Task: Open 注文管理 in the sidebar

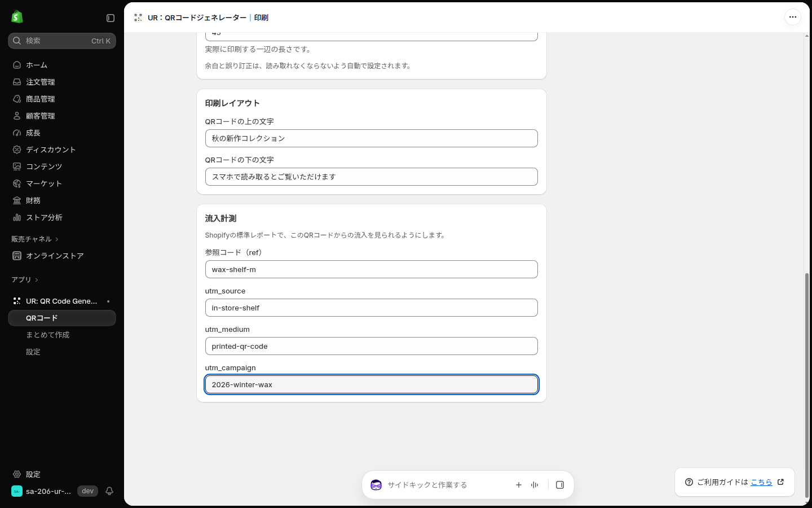Action: 62,82
